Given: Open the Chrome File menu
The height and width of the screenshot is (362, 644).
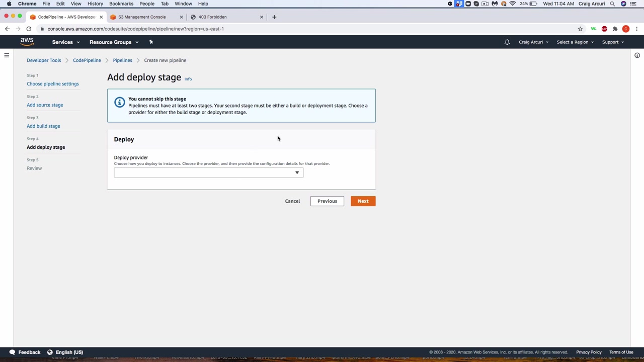Looking at the screenshot, I should coord(46,4).
